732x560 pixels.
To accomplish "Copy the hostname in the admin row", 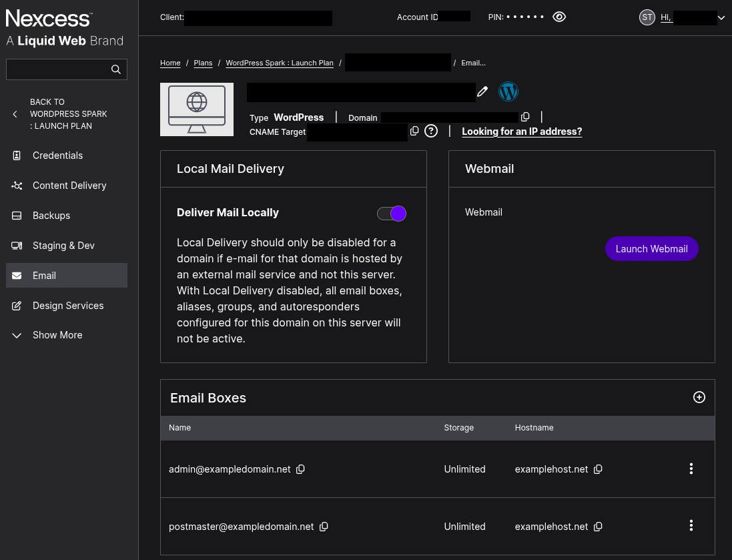I will pos(598,469).
